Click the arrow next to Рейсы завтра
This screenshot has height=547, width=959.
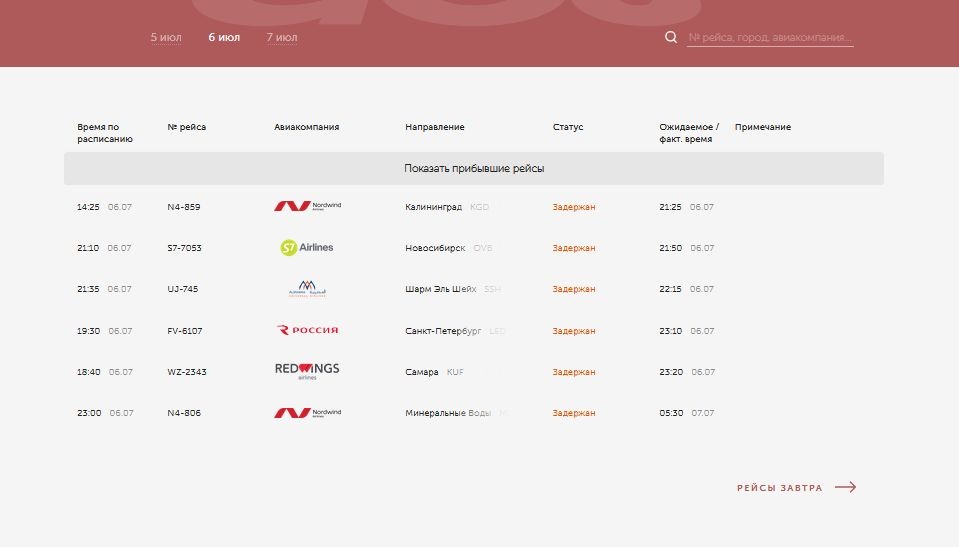tap(845, 487)
